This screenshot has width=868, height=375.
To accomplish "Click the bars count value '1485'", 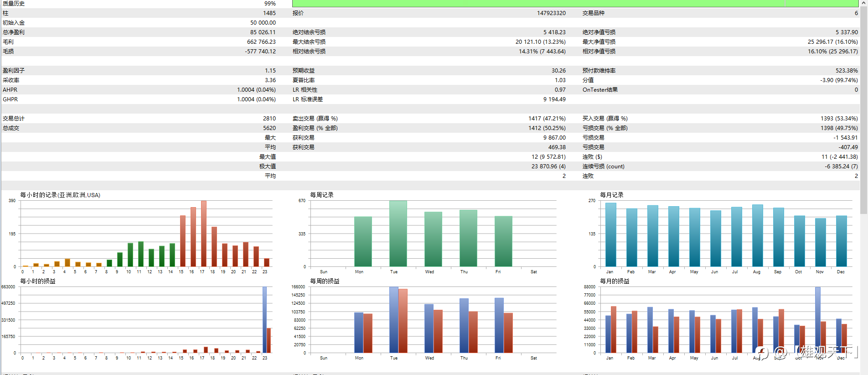I will click(269, 13).
